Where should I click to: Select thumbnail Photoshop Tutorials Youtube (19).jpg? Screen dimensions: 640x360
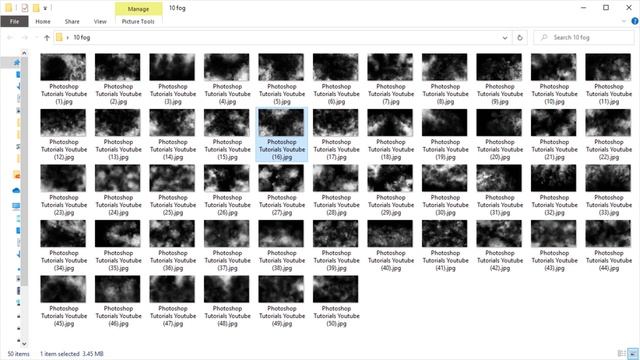click(444, 122)
